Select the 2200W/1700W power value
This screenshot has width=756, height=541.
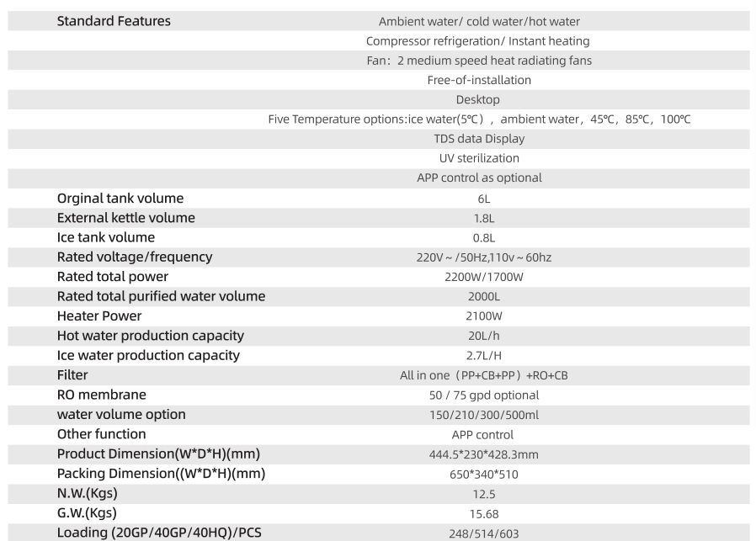[483, 277]
